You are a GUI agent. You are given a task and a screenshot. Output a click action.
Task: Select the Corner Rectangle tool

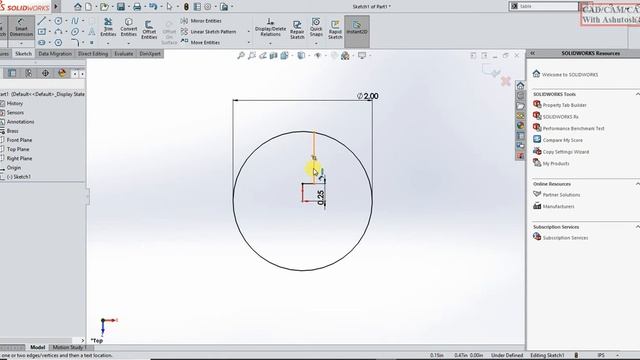click(x=42, y=31)
